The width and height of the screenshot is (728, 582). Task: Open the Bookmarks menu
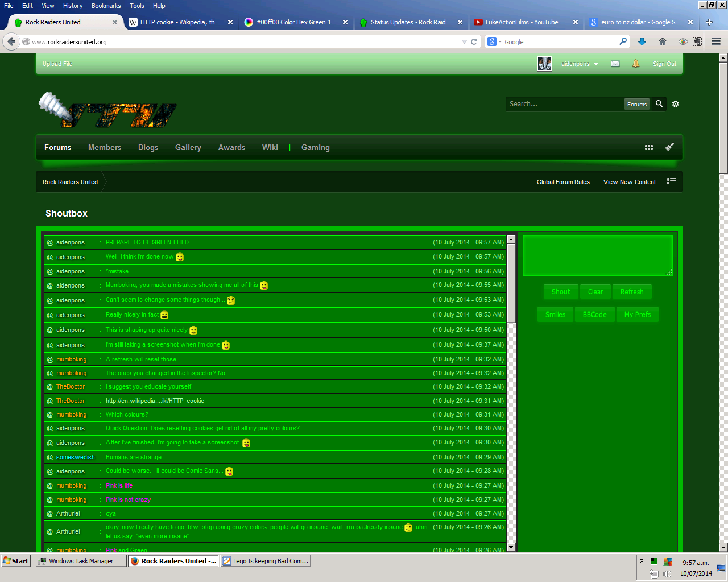(106, 6)
